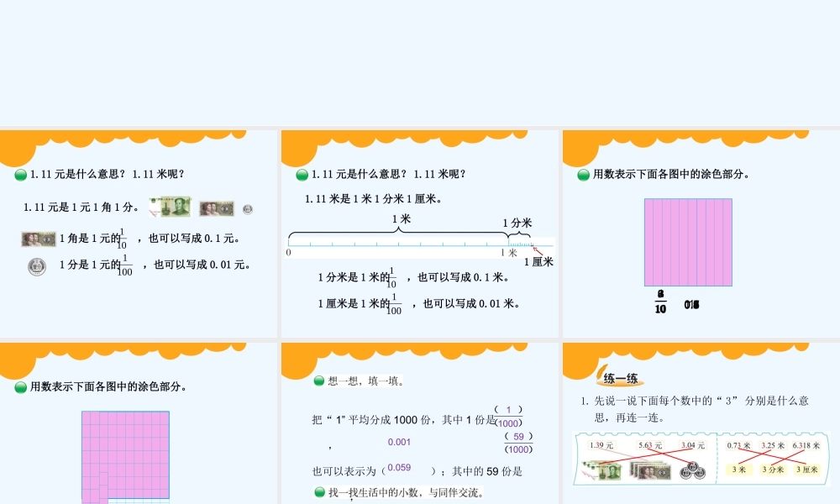Click the green bullet before '1.11 元是什么意思' on the first slide

tap(20, 175)
